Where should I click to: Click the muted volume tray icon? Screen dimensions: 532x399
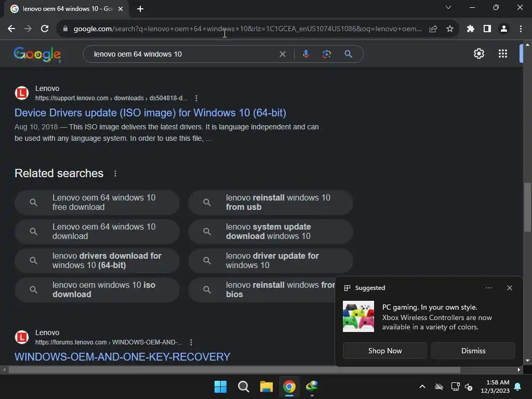(x=469, y=387)
